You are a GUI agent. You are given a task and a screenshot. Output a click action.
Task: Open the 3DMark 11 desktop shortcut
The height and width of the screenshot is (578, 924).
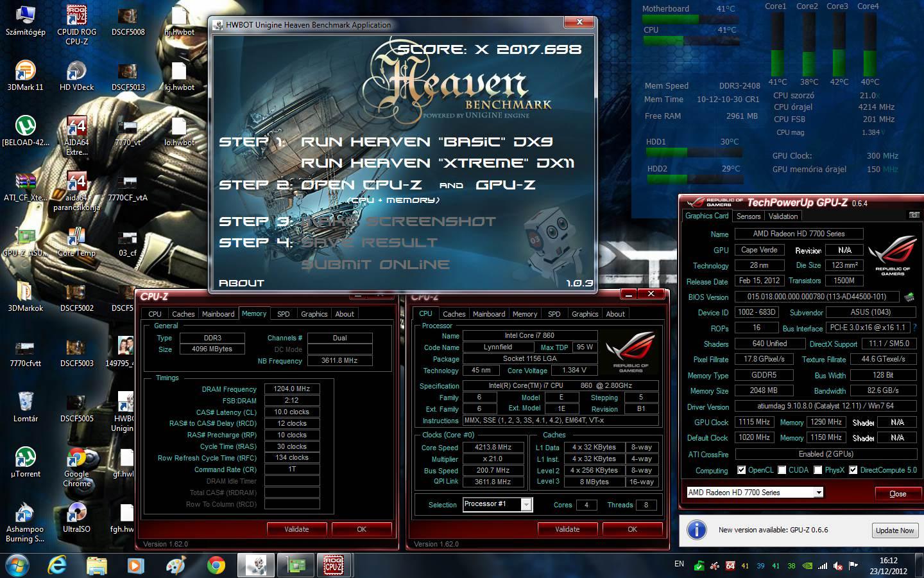pos(25,76)
